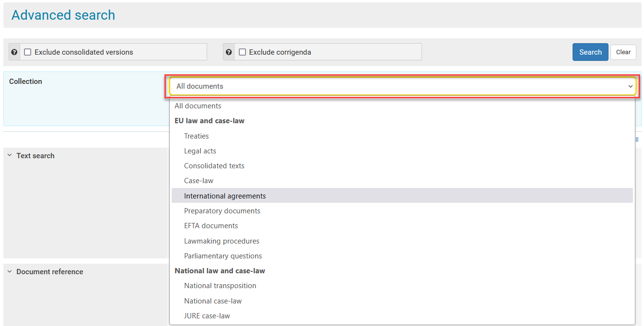The height and width of the screenshot is (326, 644).
Task: Pick Lawmaking procedures option
Action: [x=402, y=241]
